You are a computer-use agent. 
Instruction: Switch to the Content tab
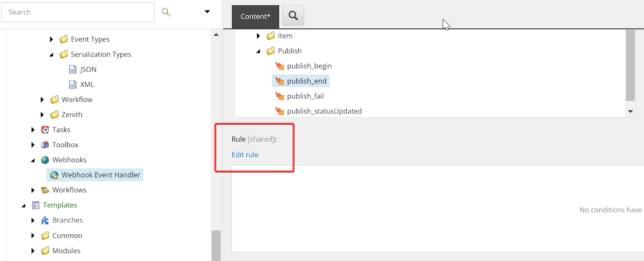pos(255,16)
